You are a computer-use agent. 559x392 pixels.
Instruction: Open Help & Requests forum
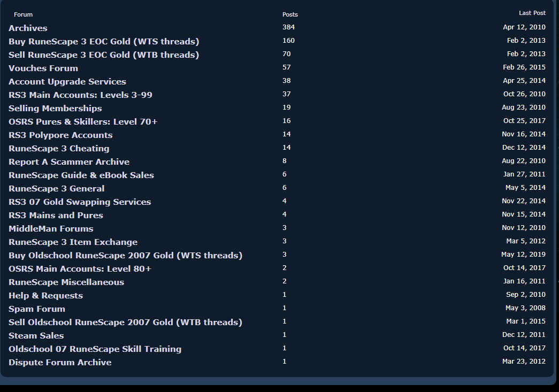45,295
